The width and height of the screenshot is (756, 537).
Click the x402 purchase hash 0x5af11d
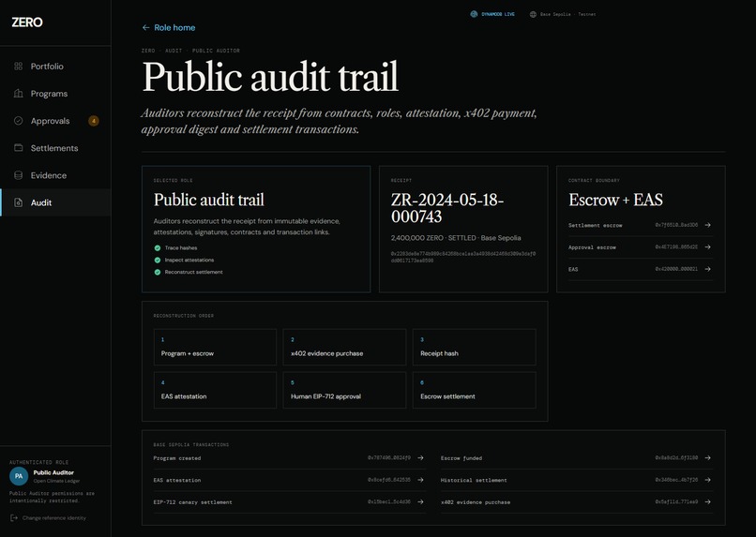click(676, 501)
